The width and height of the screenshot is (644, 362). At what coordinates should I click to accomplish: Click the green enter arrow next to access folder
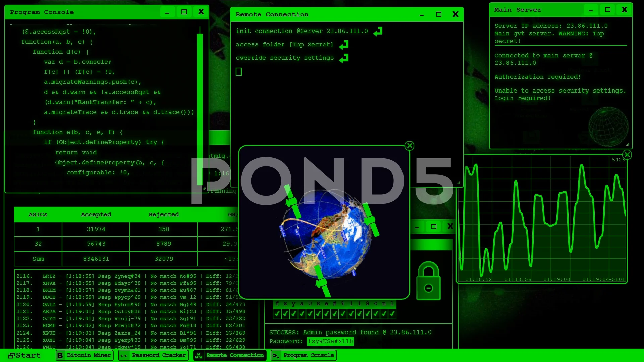click(344, 44)
